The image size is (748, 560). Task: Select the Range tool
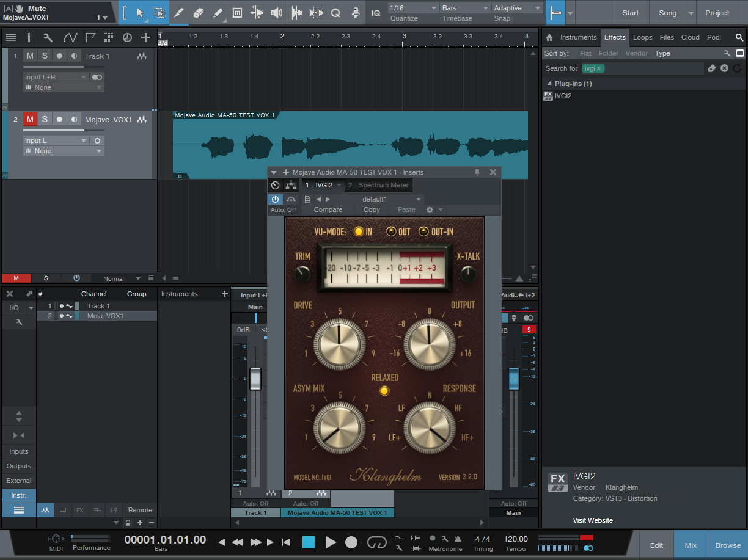point(159,13)
